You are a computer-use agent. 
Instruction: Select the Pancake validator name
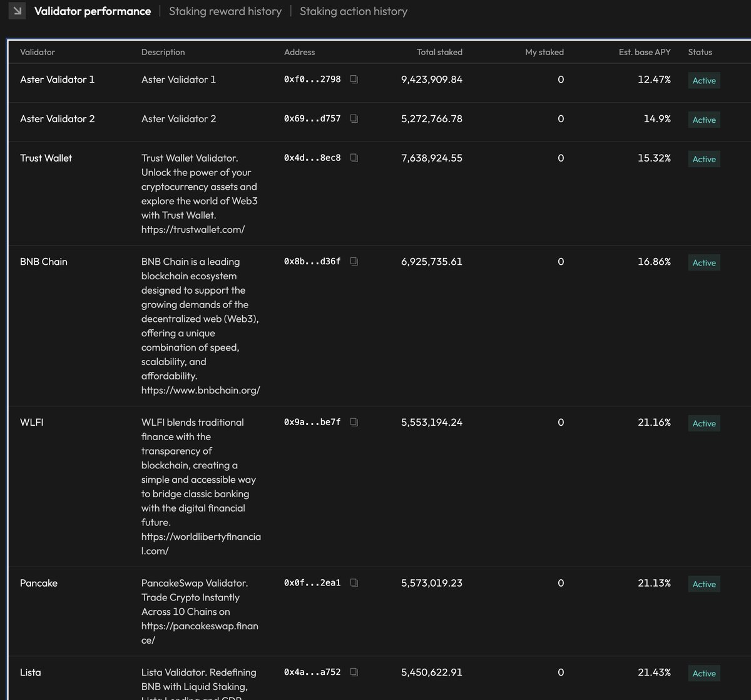point(39,583)
